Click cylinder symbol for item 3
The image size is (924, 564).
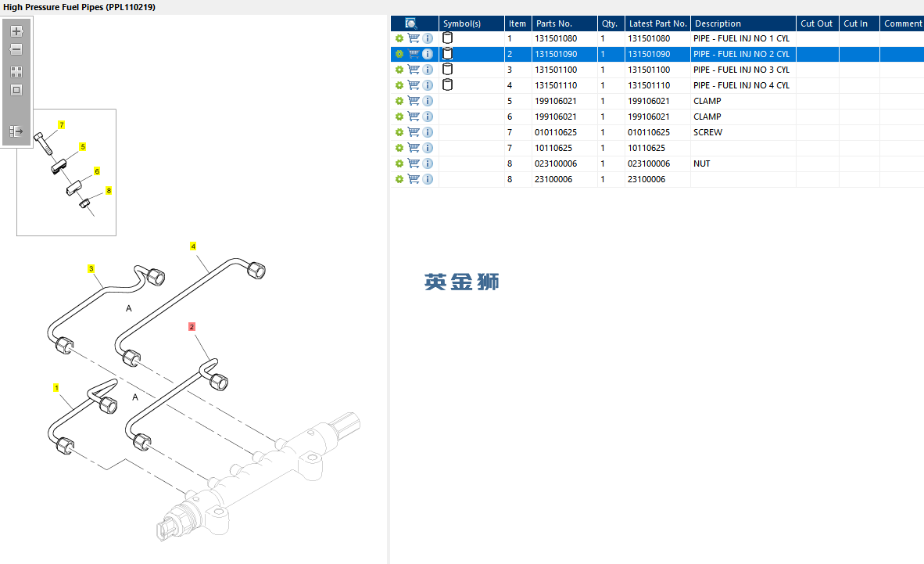[448, 69]
